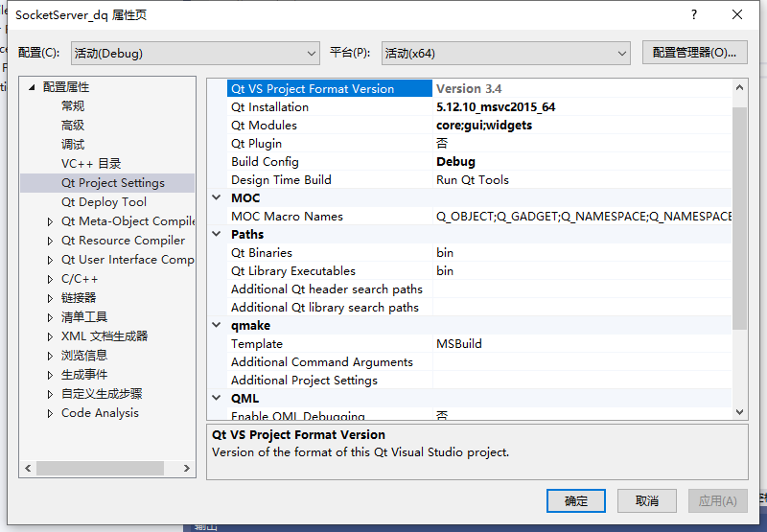767x532 pixels.
Task: Open the 平台(P) platform dropdown
Action: pyautogui.click(x=506, y=54)
